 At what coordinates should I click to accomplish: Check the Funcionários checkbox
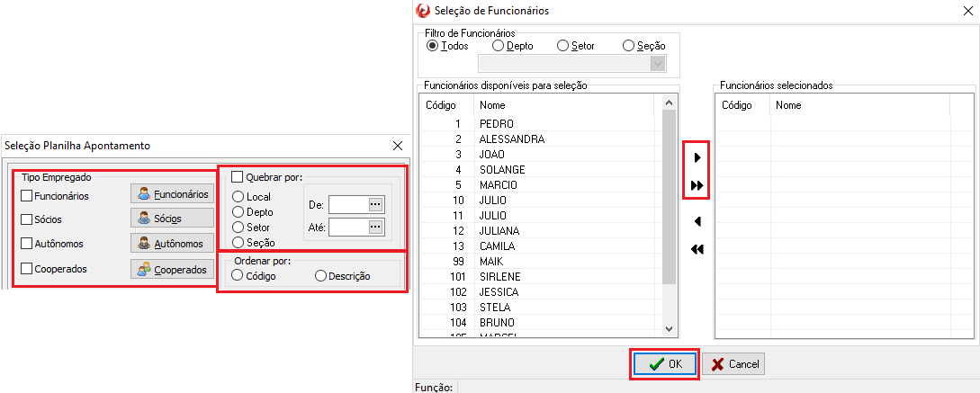point(26,196)
